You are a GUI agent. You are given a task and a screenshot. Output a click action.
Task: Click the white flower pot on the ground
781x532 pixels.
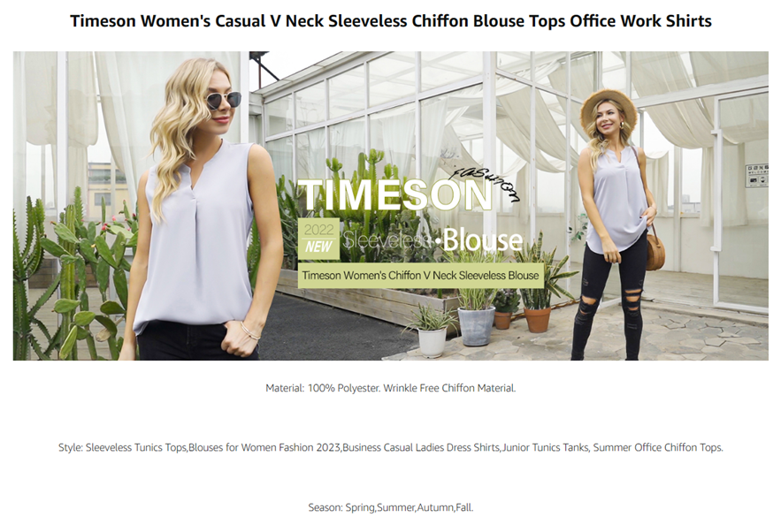432,342
